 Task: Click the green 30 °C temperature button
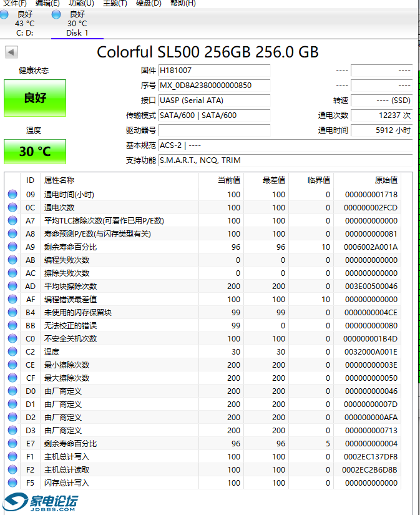[35, 152]
